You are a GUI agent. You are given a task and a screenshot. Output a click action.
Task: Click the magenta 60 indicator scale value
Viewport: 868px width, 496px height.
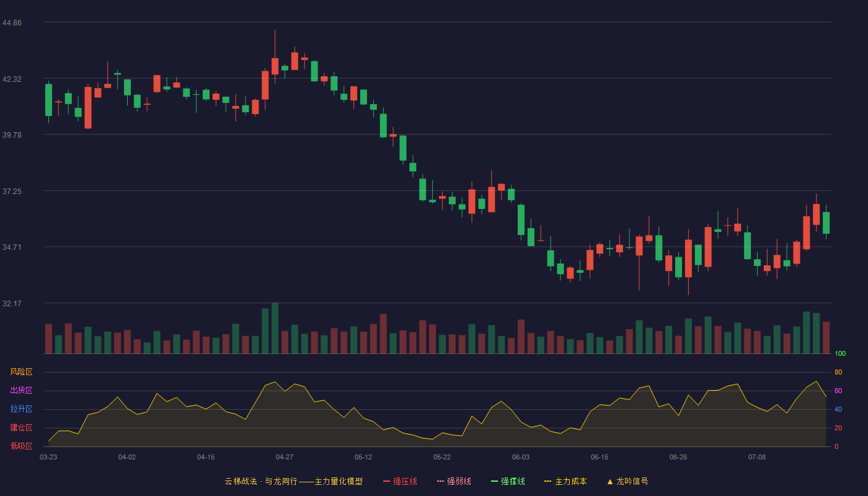click(838, 391)
